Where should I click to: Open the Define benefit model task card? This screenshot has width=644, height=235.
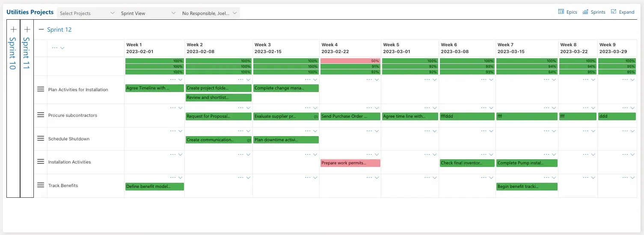point(154,187)
